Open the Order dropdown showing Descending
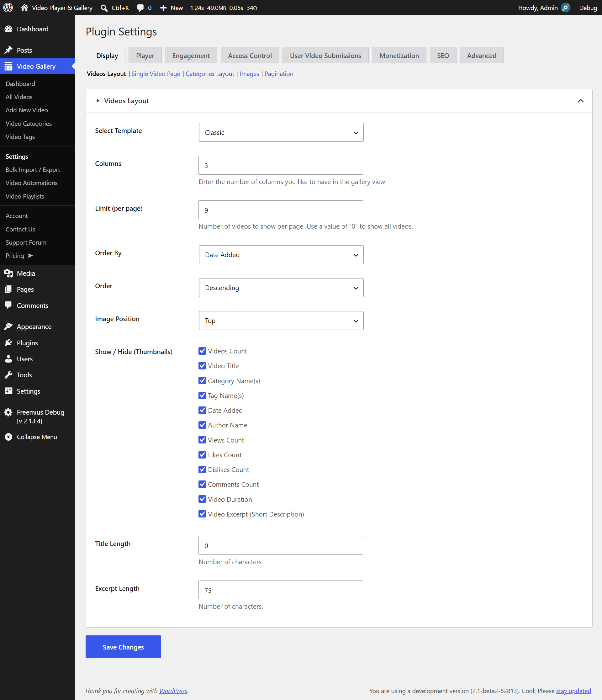This screenshot has height=700, width=602. [x=281, y=288]
